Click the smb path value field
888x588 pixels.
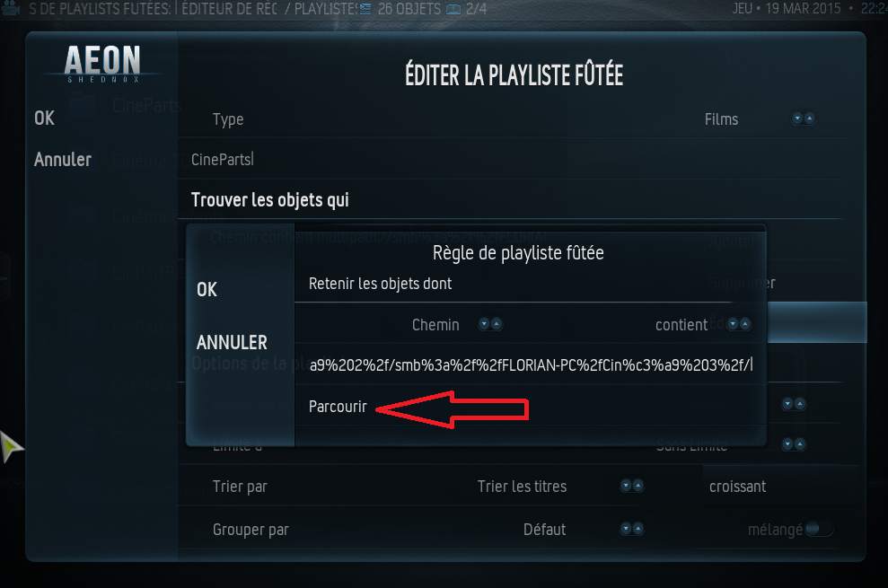point(531,364)
